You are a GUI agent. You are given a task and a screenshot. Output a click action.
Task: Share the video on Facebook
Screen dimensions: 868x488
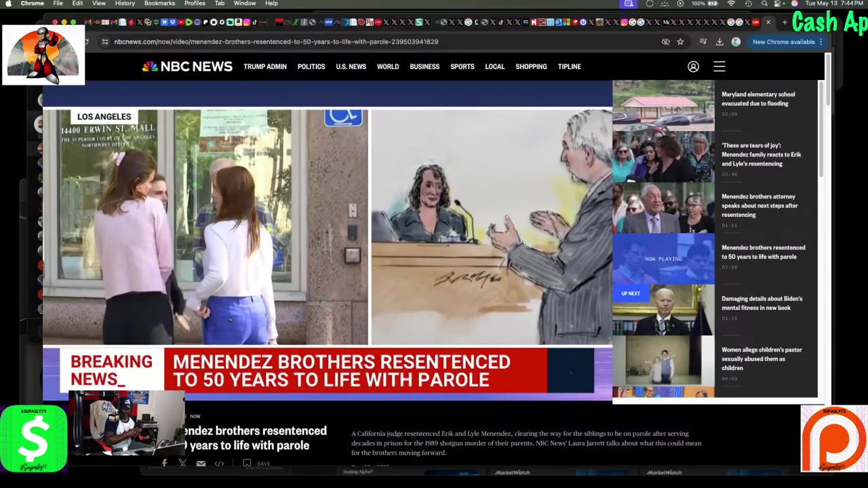click(x=164, y=464)
